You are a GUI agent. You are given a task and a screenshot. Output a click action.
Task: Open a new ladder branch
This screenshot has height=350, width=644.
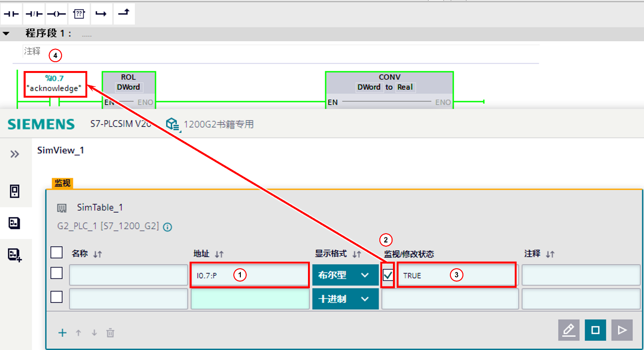click(x=101, y=14)
